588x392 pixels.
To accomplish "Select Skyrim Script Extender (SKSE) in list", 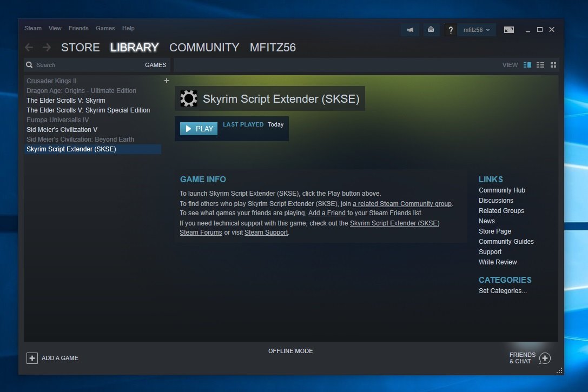I will coord(93,149).
